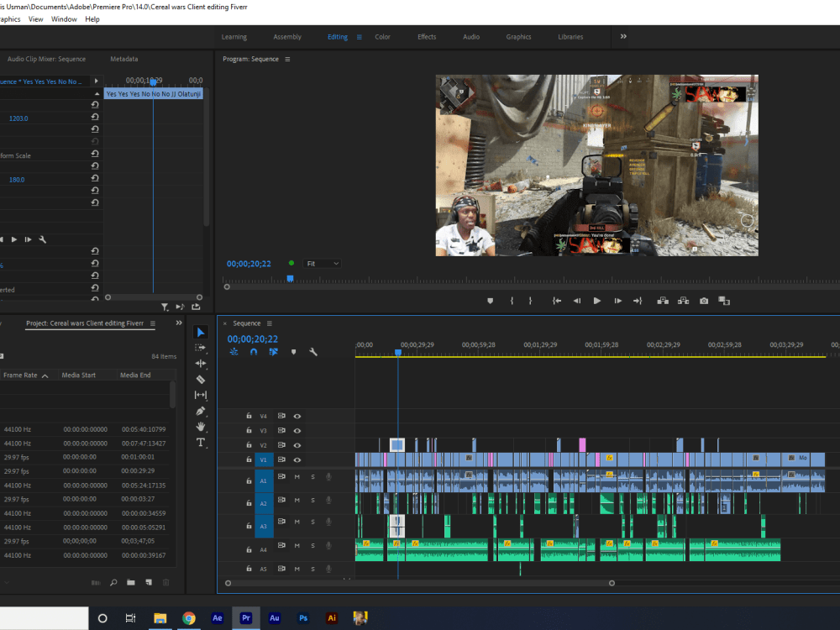
Task: Click Go to In button
Action: (557, 301)
